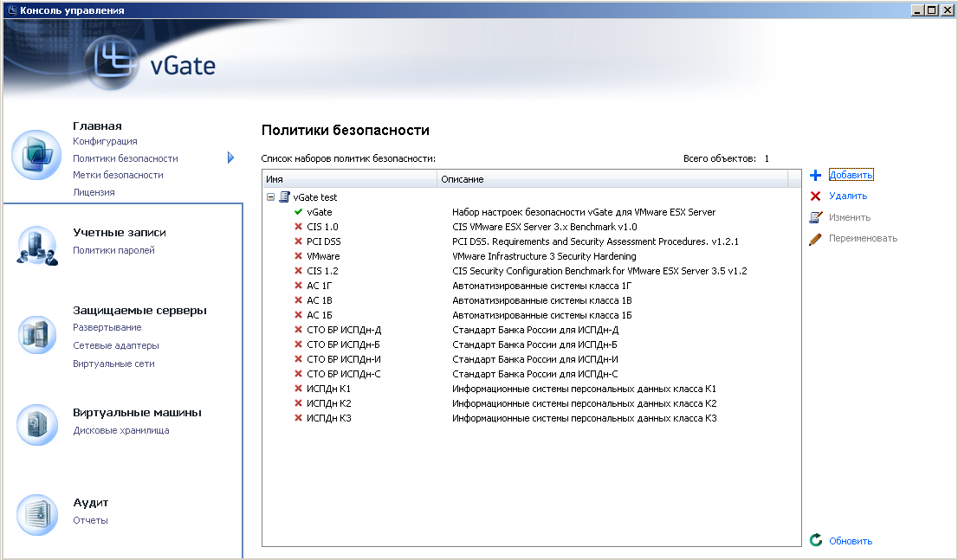Click the CIS Security Configuration Benchmark description
Screen dimensions: 958x560
599,271
